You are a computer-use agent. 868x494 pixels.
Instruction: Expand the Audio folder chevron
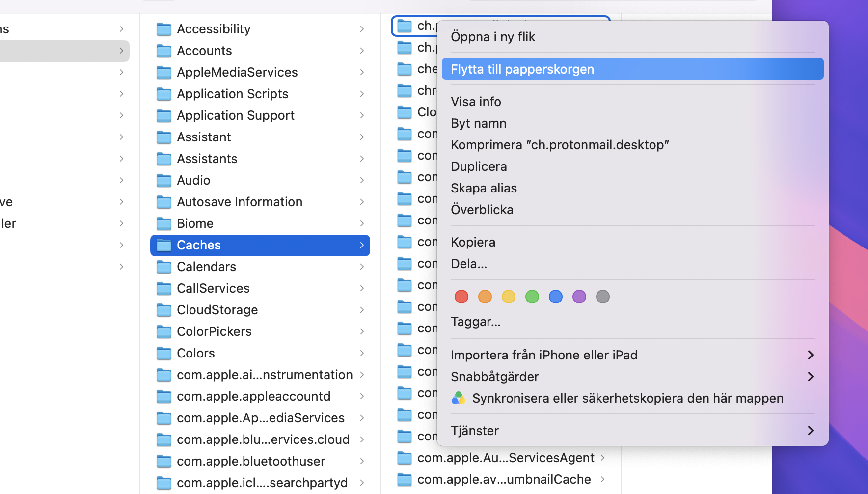[362, 181]
